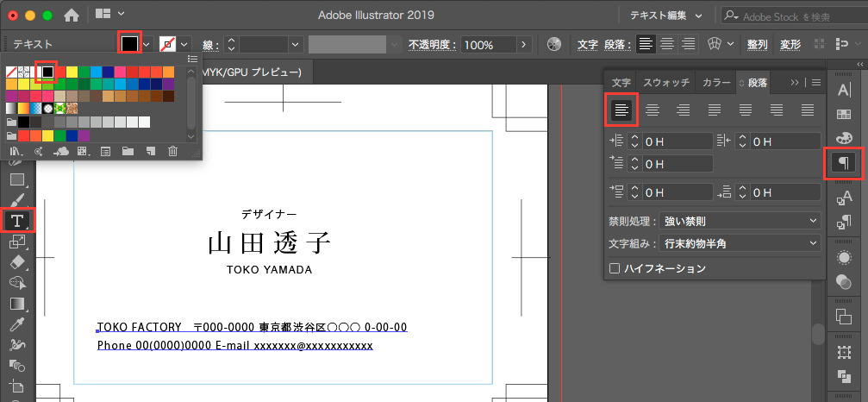Click the new color group folder icon
The width and height of the screenshot is (868, 402).
[128, 151]
